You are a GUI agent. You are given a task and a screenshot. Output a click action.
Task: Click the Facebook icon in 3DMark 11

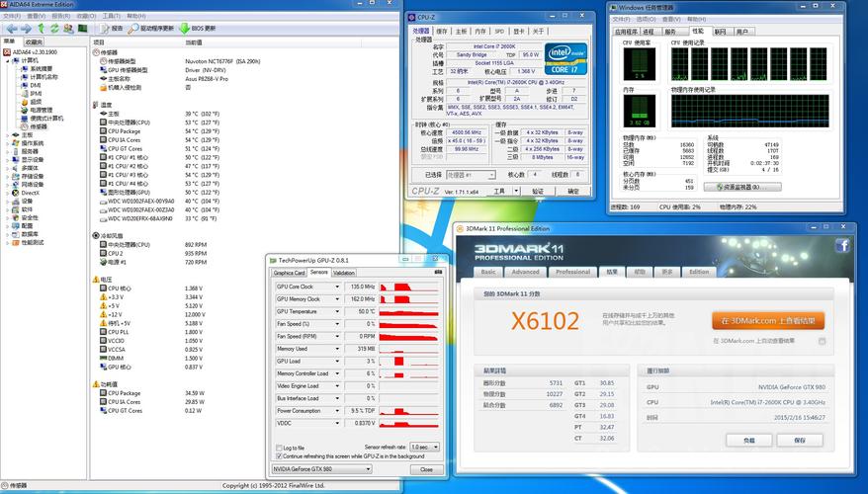tap(842, 245)
